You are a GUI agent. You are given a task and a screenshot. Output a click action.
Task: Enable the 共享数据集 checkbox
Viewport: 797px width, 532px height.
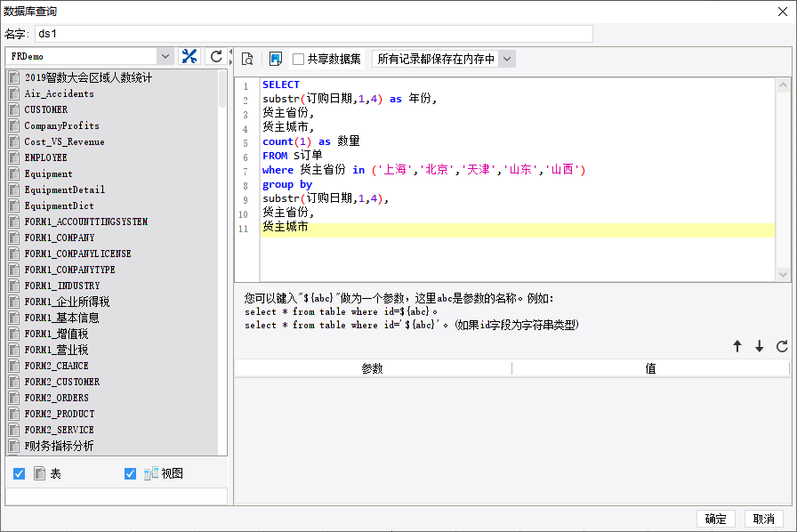pyautogui.click(x=299, y=59)
